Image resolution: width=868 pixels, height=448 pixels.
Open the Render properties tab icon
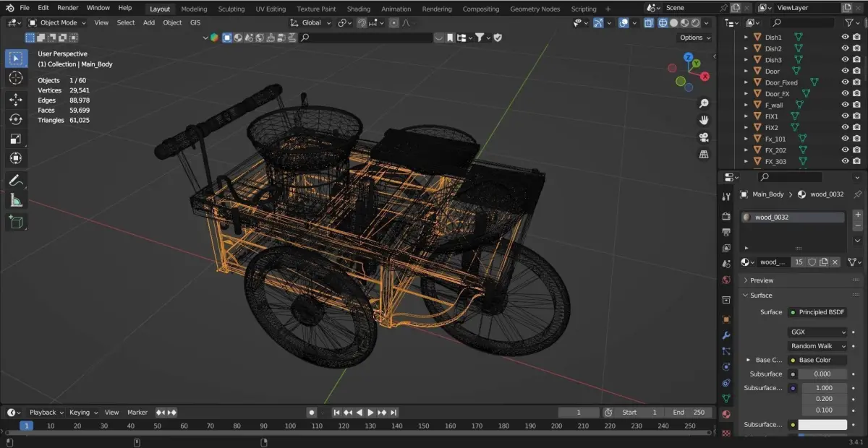(x=726, y=216)
